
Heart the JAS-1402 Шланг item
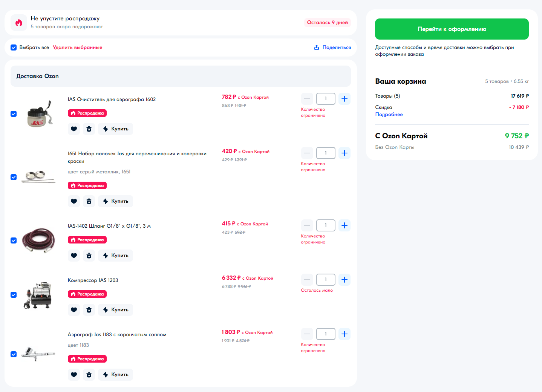(74, 256)
